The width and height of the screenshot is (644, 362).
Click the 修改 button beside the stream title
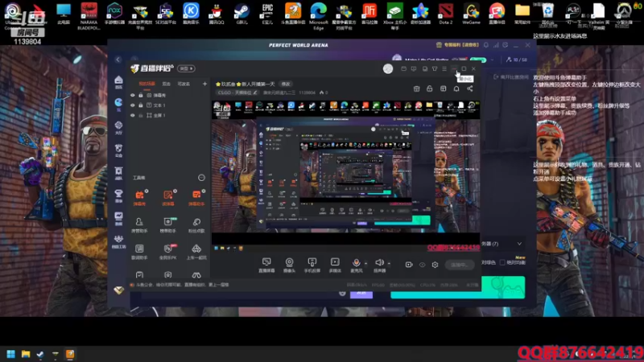point(286,84)
